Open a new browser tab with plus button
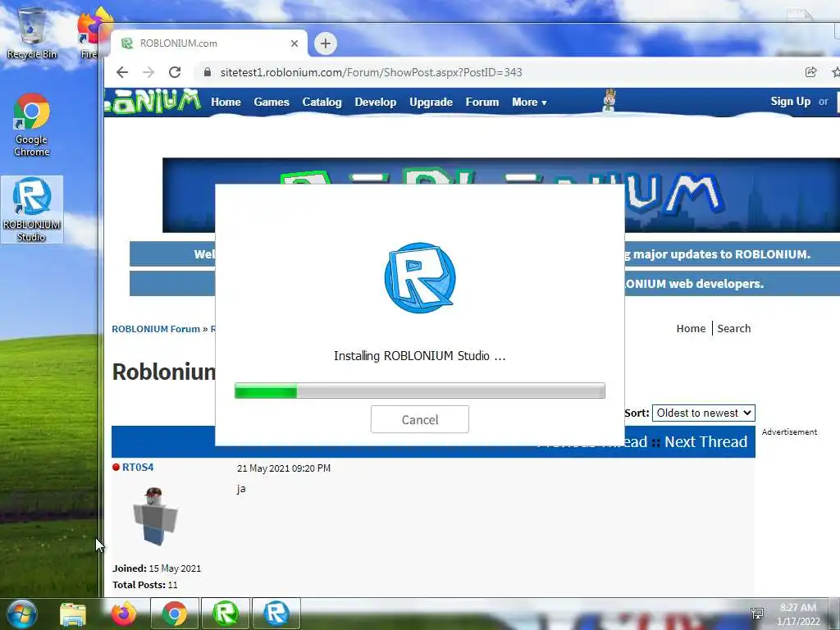The image size is (840, 630). [x=325, y=43]
